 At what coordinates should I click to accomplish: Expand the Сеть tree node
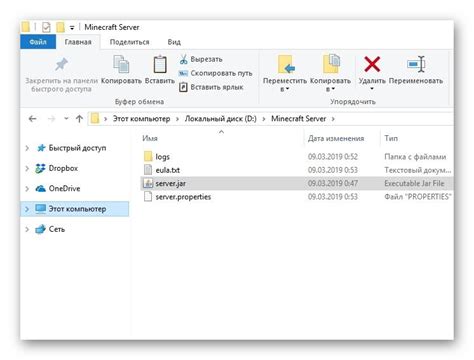pyautogui.click(x=27, y=229)
